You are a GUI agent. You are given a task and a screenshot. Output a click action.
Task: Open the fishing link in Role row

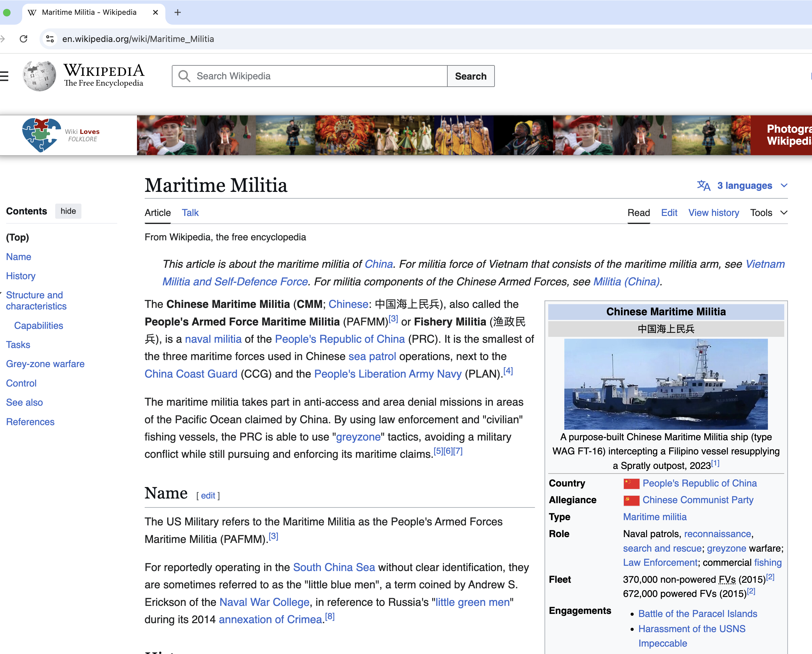pos(768,563)
